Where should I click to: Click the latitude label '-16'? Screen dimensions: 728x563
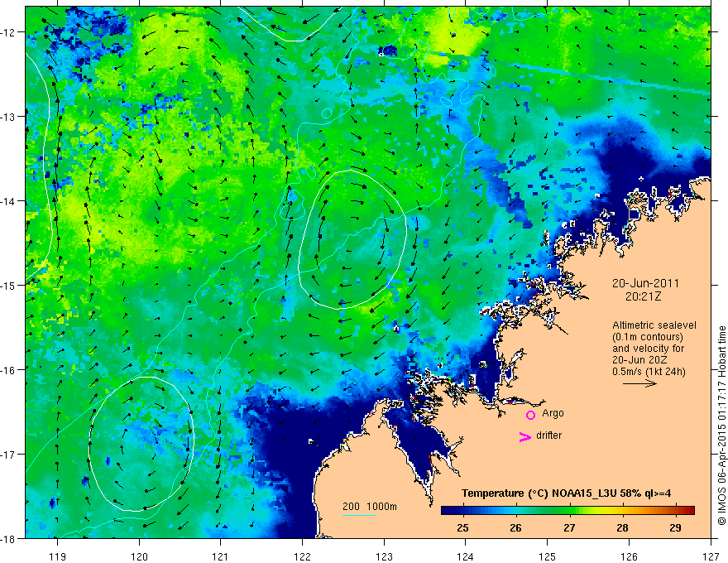pos(8,370)
